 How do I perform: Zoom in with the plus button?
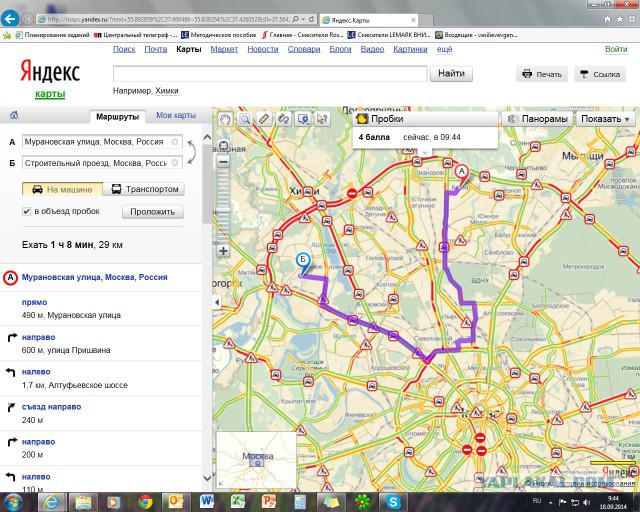pos(223,251)
